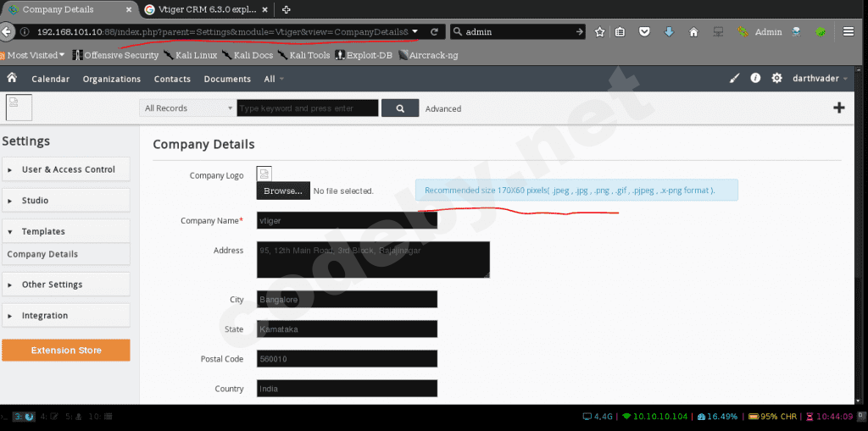Click the Company Name field
Image resolution: width=868 pixels, height=431 pixels.
point(347,220)
